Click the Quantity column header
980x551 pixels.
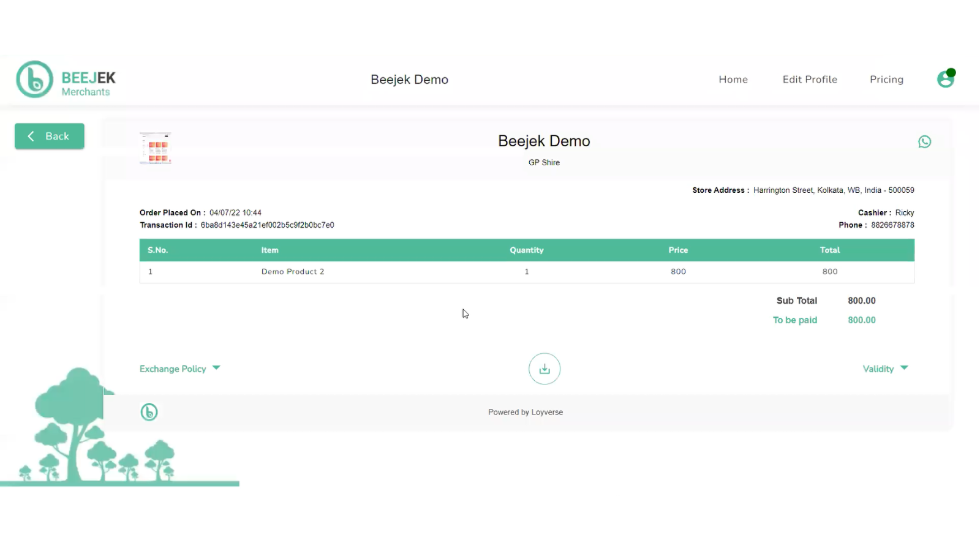(526, 250)
